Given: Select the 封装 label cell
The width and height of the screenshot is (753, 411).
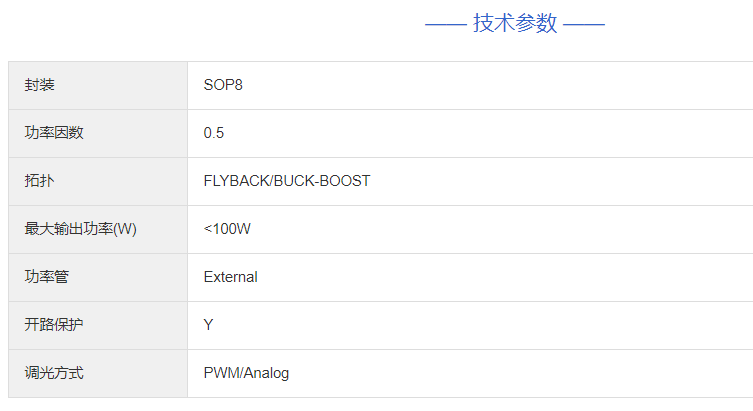Looking at the screenshot, I should click(40, 85).
